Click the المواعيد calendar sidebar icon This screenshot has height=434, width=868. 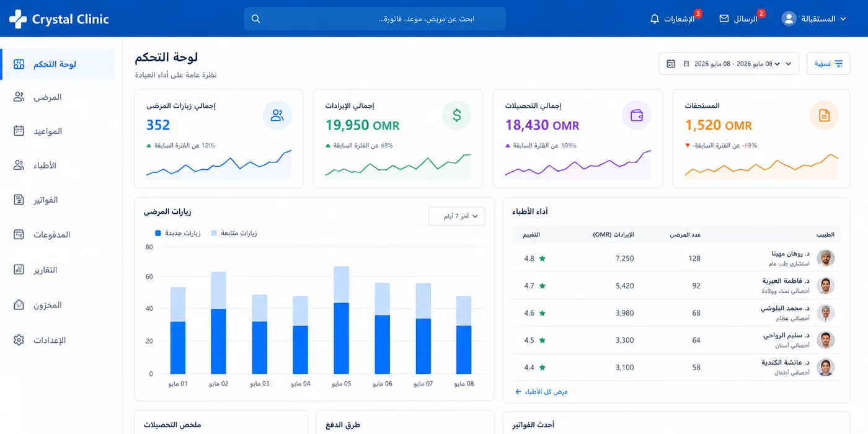point(19,131)
